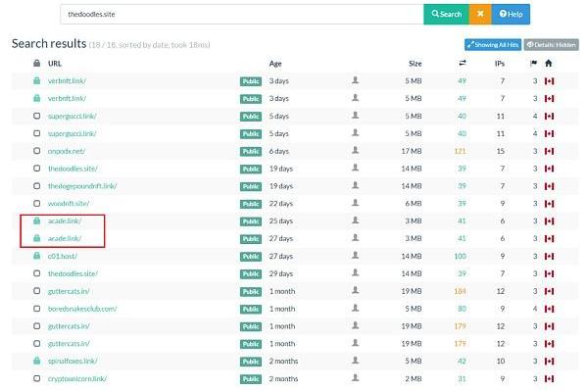Focus the search input containing thedoodles.site
The height and width of the screenshot is (390, 588).
(242, 15)
